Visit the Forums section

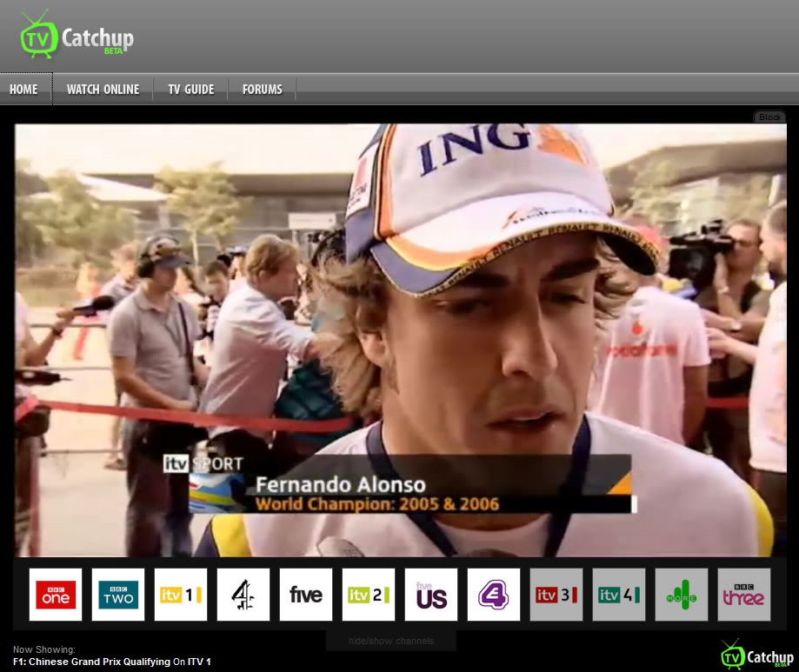pyautogui.click(x=263, y=90)
